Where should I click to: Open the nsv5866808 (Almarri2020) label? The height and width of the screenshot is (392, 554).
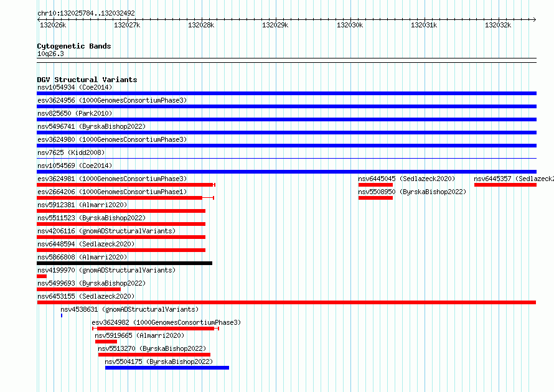click(82, 257)
